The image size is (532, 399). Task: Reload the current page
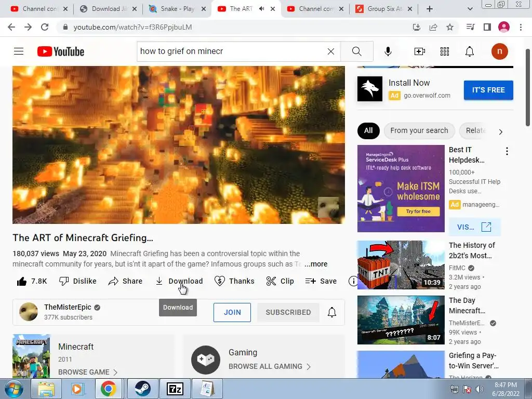pos(45,27)
